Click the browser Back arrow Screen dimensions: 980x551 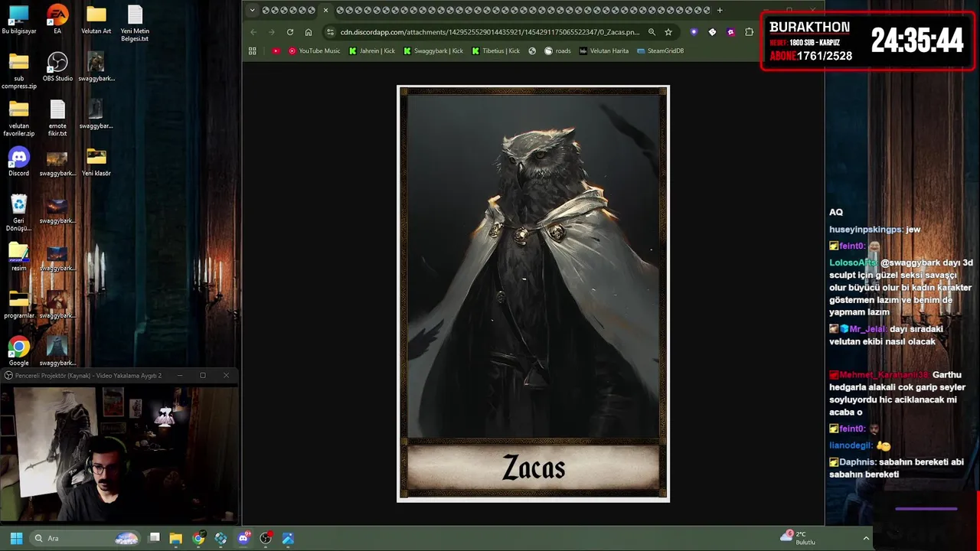[x=253, y=32]
